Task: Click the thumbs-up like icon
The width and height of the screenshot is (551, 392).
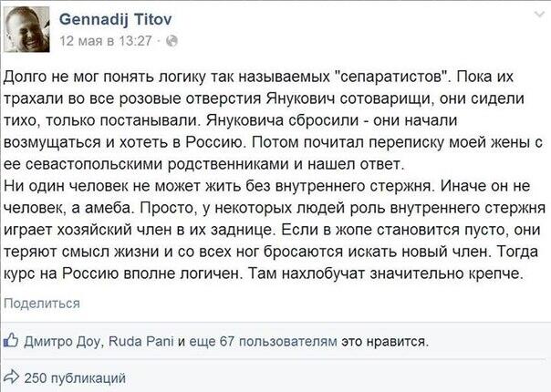Action: (x=11, y=340)
